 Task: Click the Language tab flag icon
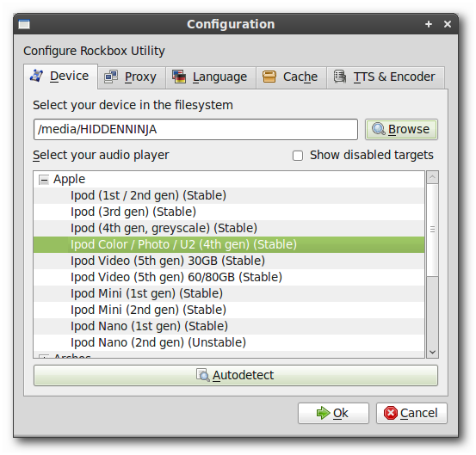(x=179, y=77)
